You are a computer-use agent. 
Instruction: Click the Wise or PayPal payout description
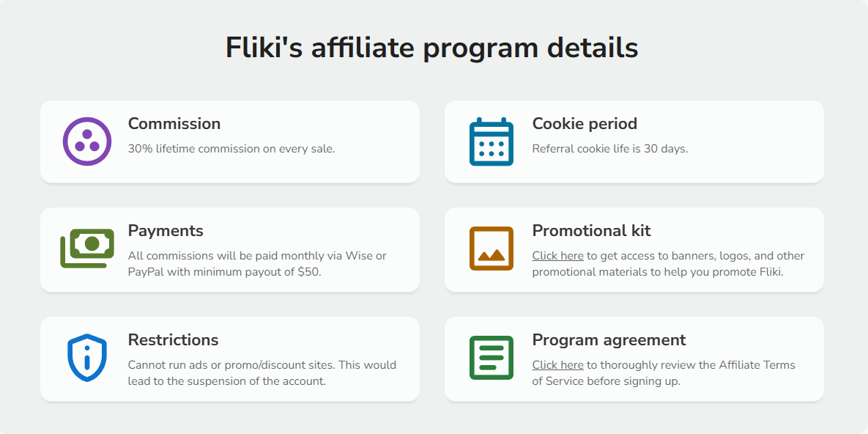pos(257,264)
